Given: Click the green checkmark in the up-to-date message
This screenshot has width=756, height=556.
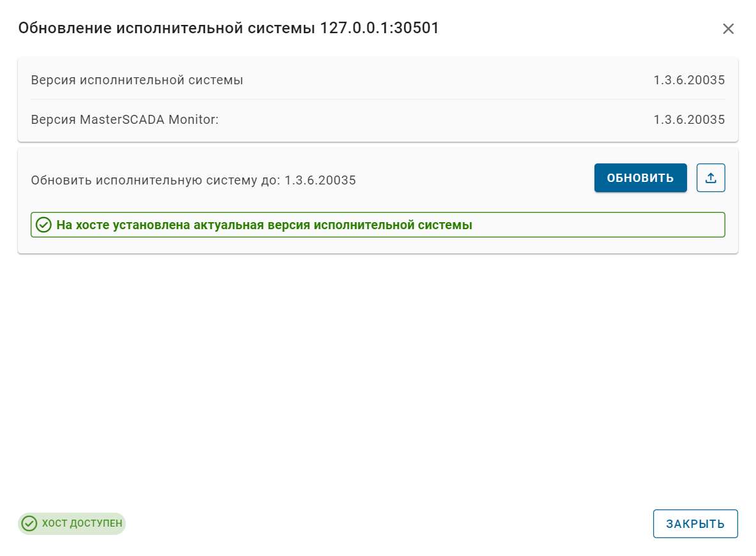Looking at the screenshot, I should point(43,225).
